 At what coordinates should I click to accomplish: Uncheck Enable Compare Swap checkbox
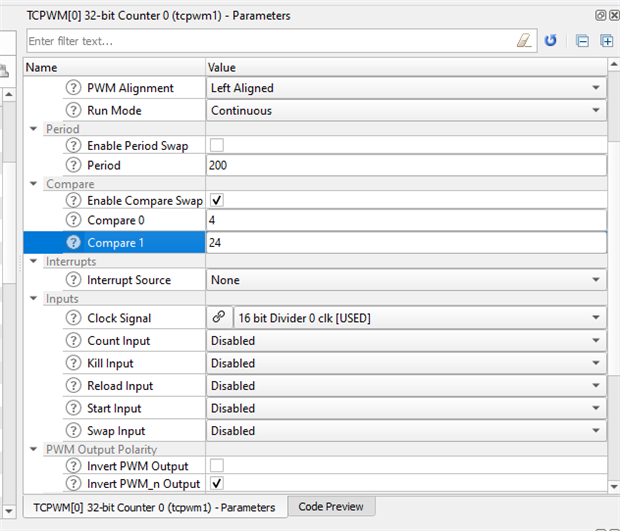[217, 201]
